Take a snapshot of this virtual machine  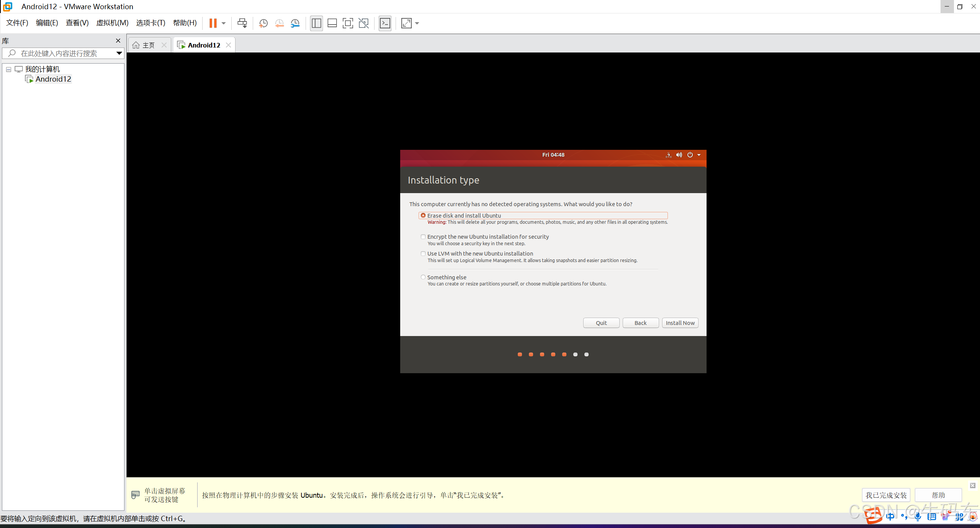pos(263,23)
